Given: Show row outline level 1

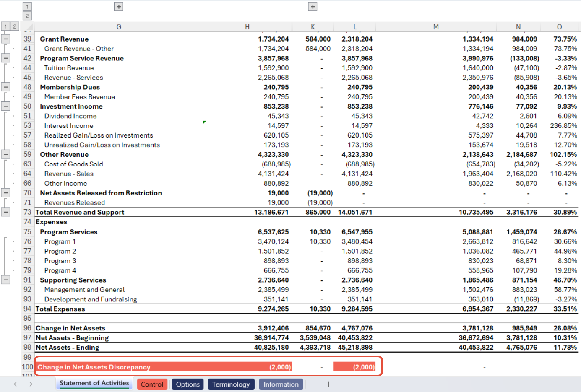Looking at the screenshot, I should click(x=5, y=26).
